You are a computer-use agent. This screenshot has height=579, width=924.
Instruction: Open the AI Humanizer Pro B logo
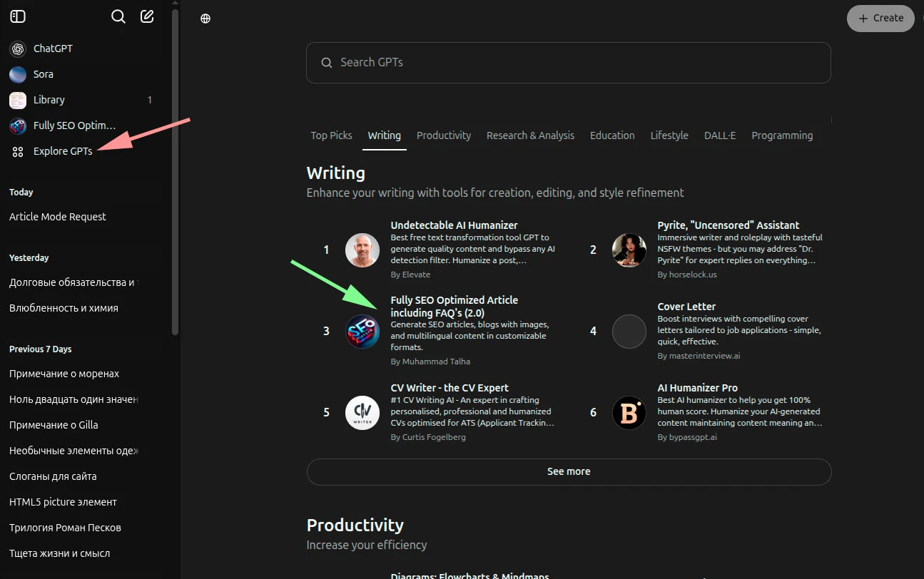pyautogui.click(x=629, y=413)
